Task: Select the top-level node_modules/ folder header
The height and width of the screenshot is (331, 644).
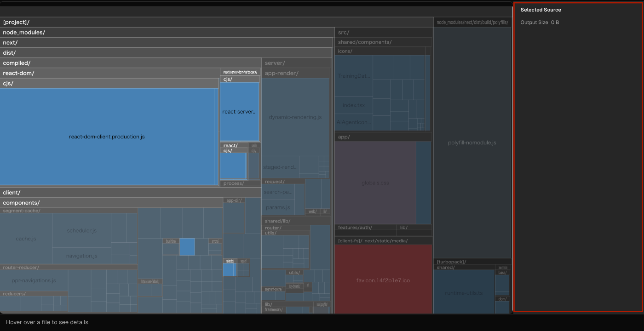Action: point(167,32)
